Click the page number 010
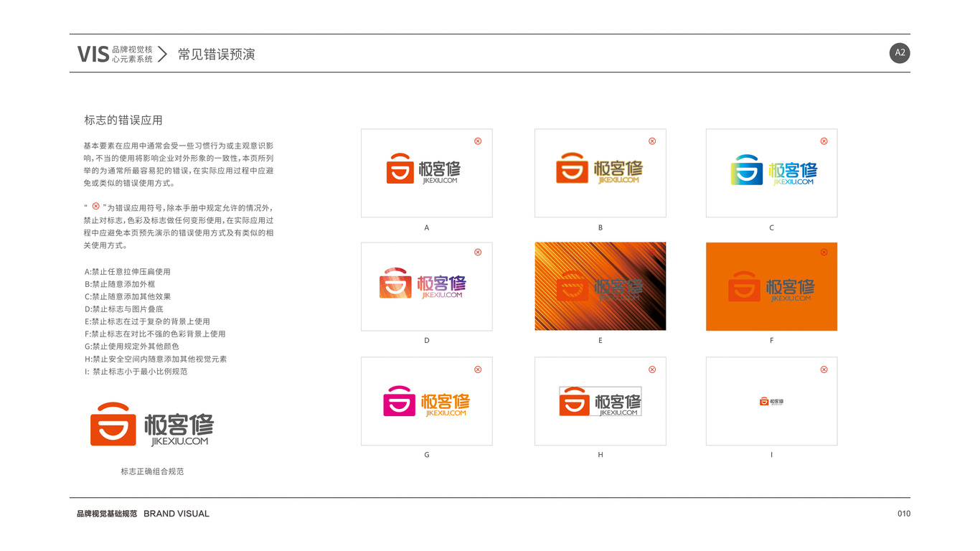The image size is (980, 551). coord(904,514)
